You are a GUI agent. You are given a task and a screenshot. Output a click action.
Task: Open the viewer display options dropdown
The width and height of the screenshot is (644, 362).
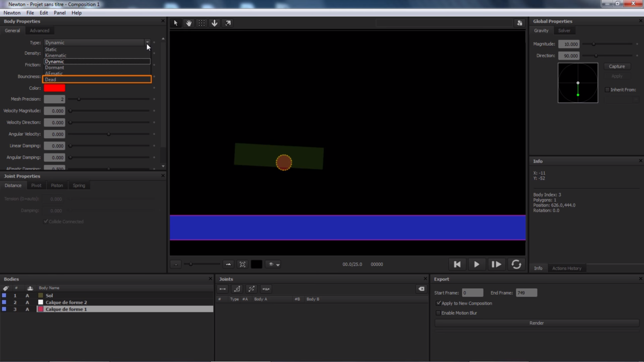pyautogui.click(x=274, y=264)
